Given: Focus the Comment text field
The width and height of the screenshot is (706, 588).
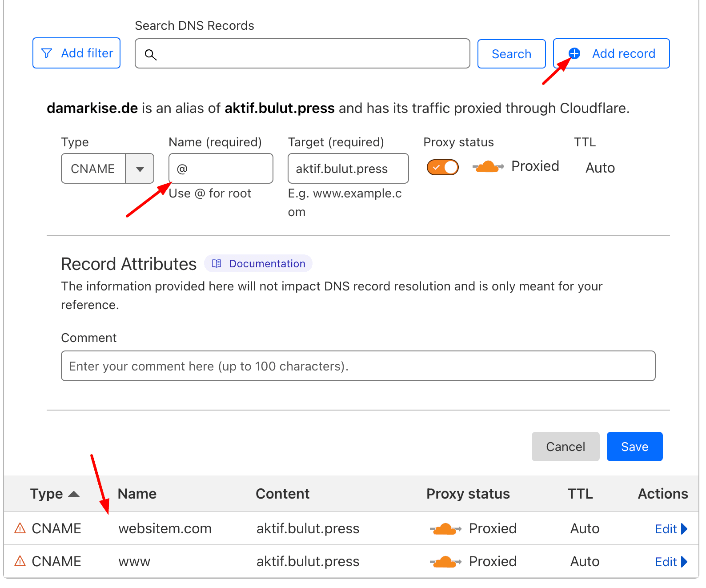Looking at the screenshot, I should click(x=358, y=366).
